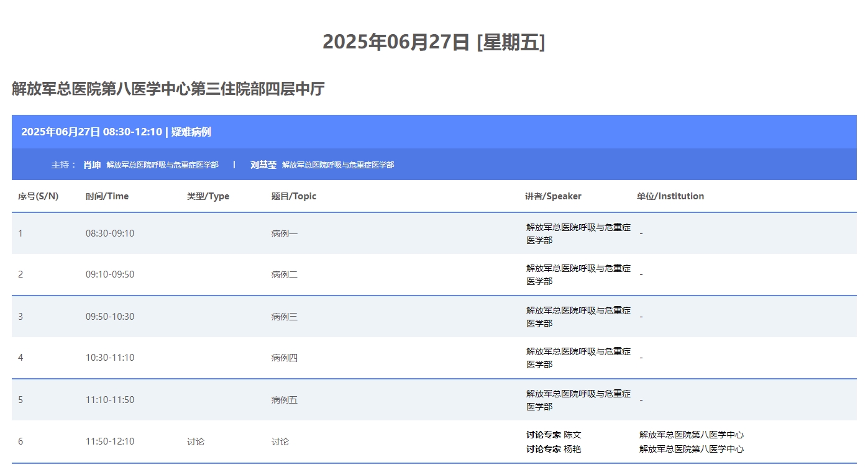Click time cell 11:50-12:10
Screen dimensions: 868x475
(x=110, y=441)
